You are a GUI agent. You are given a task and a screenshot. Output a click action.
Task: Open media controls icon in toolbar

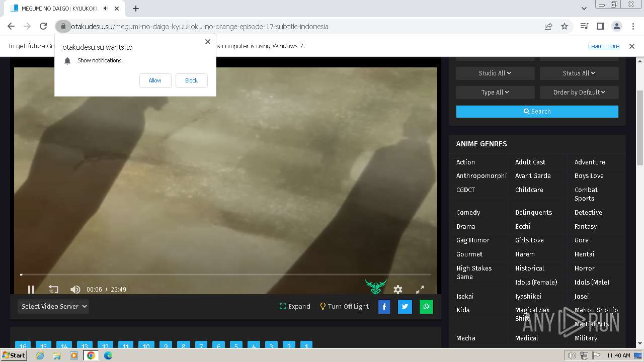pyautogui.click(x=584, y=26)
